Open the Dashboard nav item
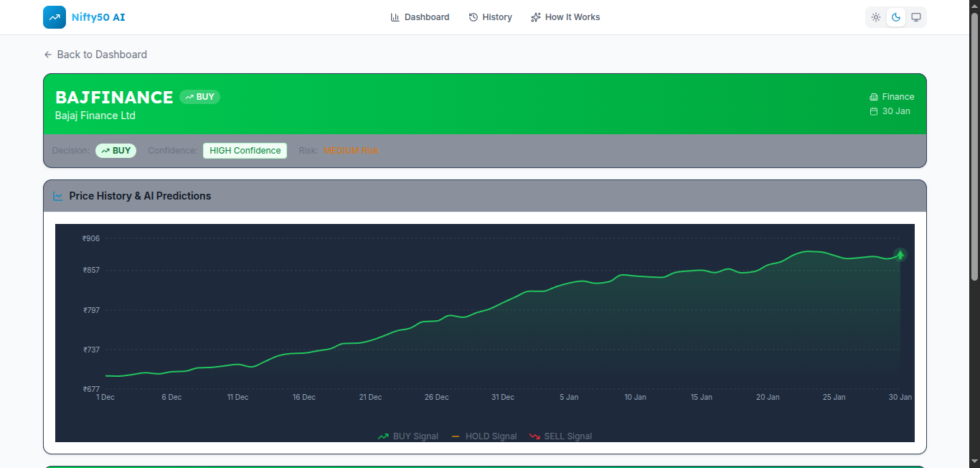Screen dimensions: 980x468 coord(420,17)
